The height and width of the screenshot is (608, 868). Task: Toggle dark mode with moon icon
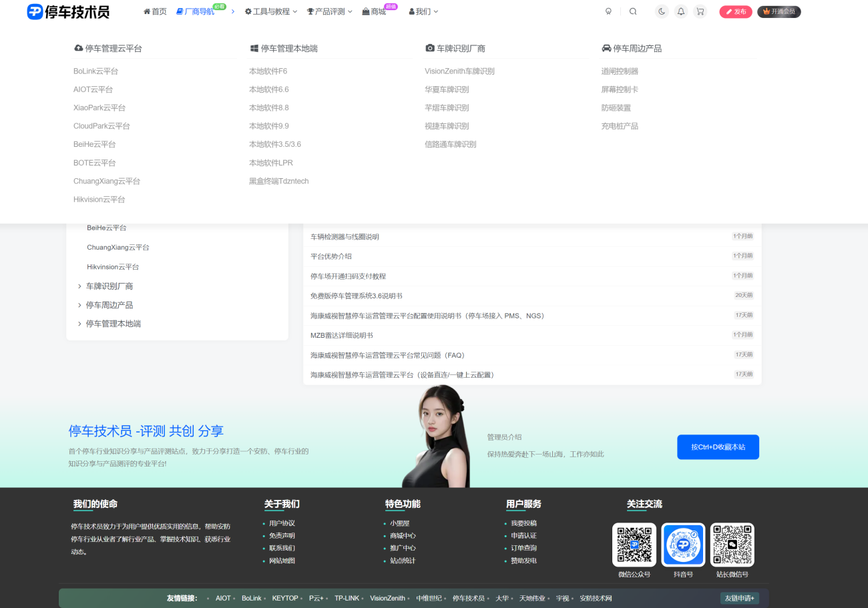[x=662, y=11]
